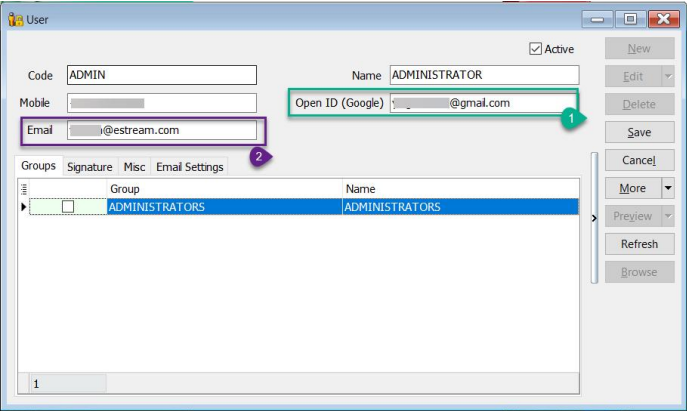The width and height of the screenshot is (687, 411).
Task: Select the Misc tab
Action: pos(134,167)
